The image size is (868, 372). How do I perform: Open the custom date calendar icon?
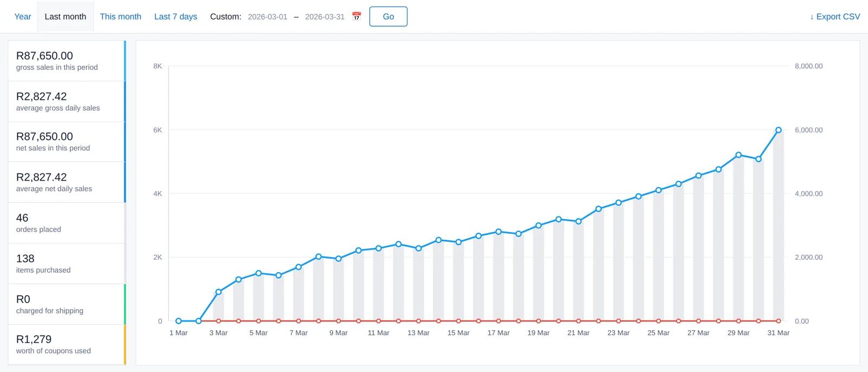[356, 16]
